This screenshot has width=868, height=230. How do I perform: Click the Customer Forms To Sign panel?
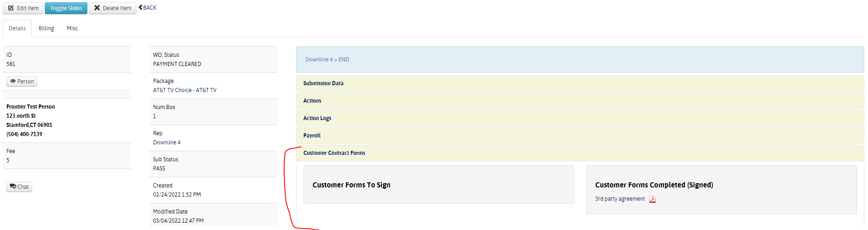pos(438,185)
